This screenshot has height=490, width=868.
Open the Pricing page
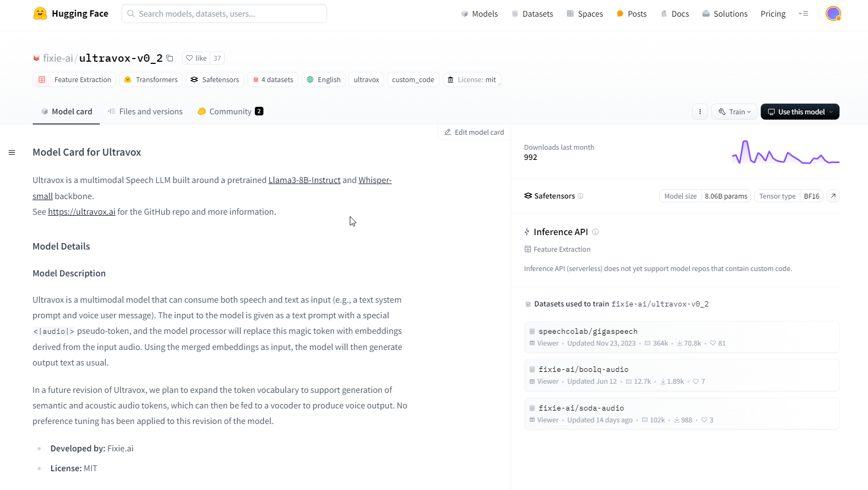point(773,14)
